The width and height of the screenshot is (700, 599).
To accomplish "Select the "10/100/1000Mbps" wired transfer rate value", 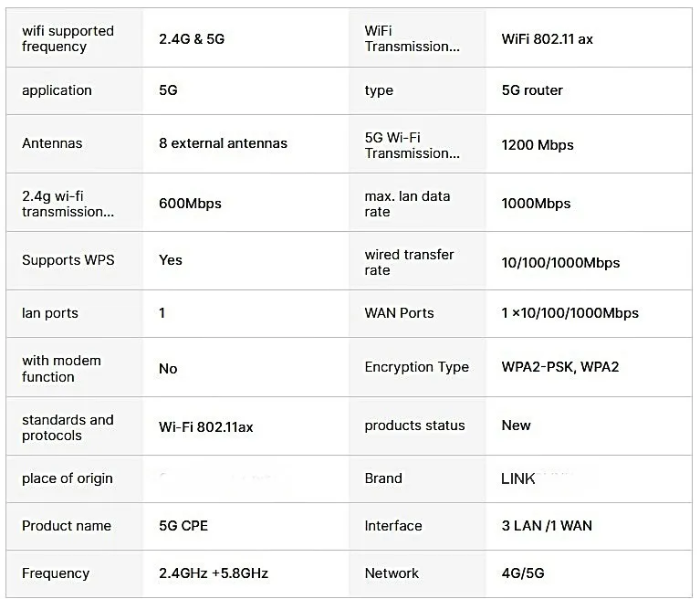I will [560, 263].
